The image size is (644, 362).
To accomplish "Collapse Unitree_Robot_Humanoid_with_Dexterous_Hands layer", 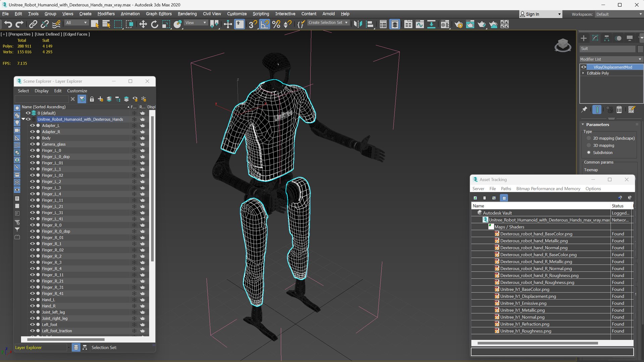I will (23, 119).
